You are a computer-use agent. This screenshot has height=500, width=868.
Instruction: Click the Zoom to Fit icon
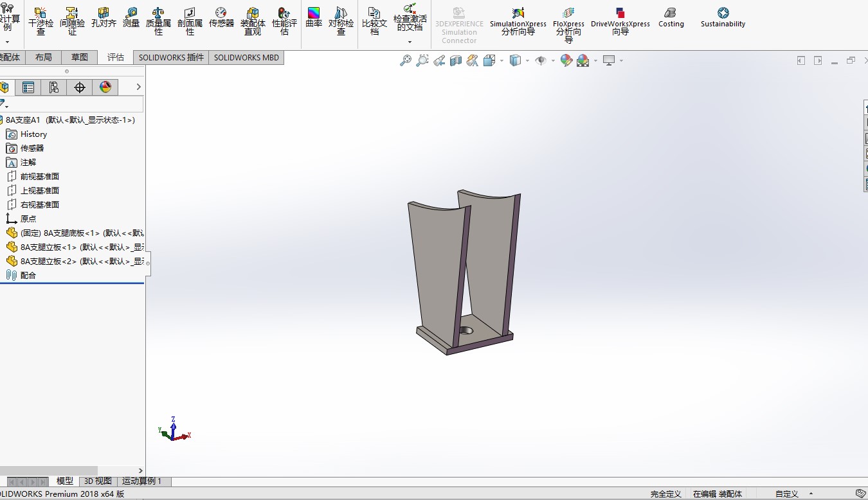point(406,60)
